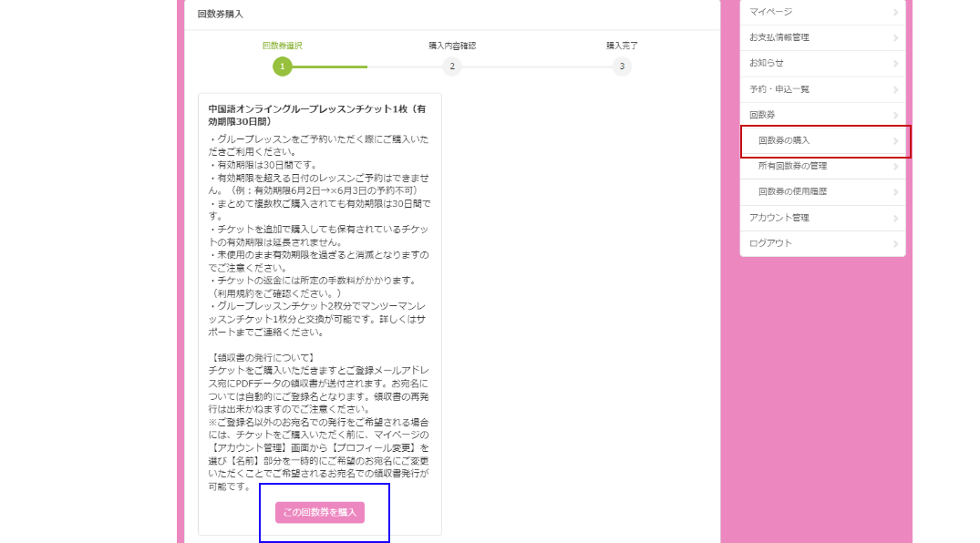Click the arrow icon next to お支払情報管理

(896, 37)
